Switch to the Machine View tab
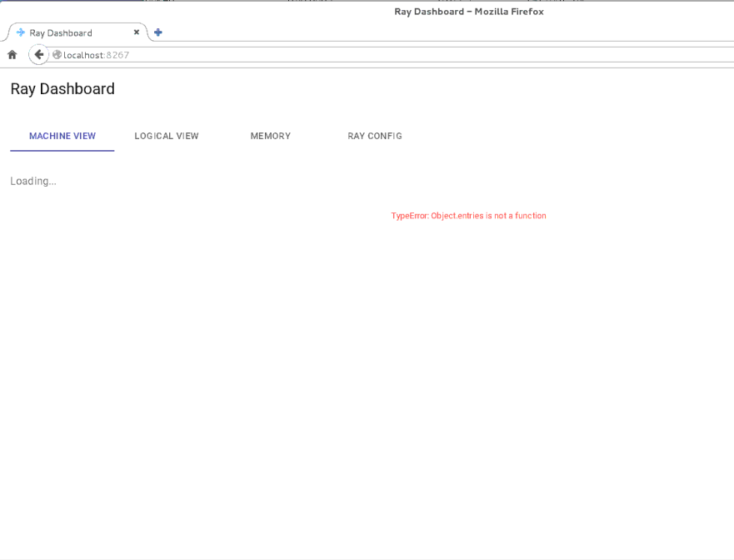Screen dimensions: 734x560 coord(62,136)
